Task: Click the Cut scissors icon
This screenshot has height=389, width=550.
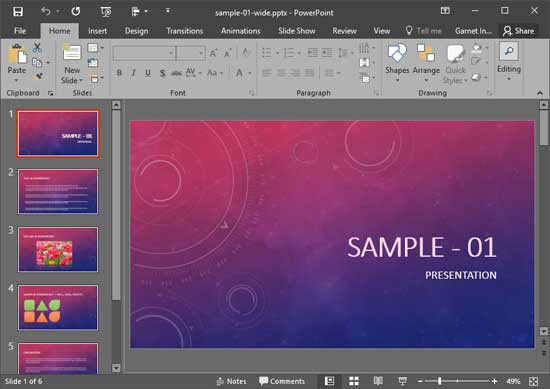Action: [37, 47]
